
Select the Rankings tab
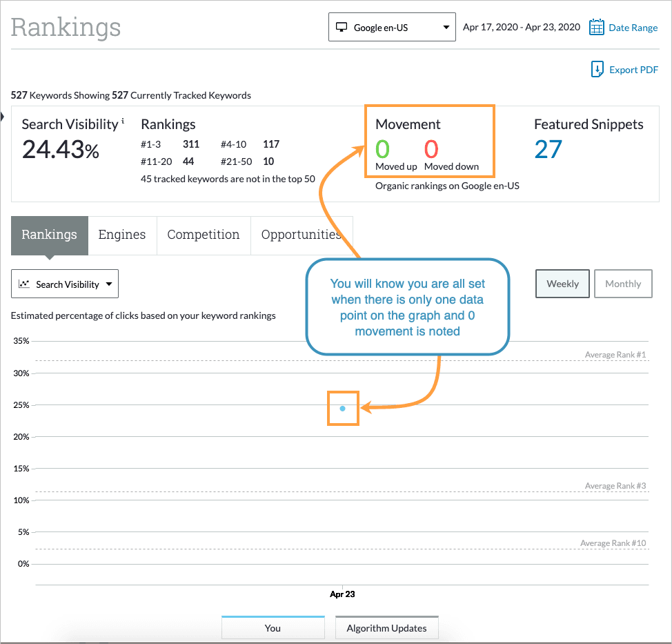(49, 235)
